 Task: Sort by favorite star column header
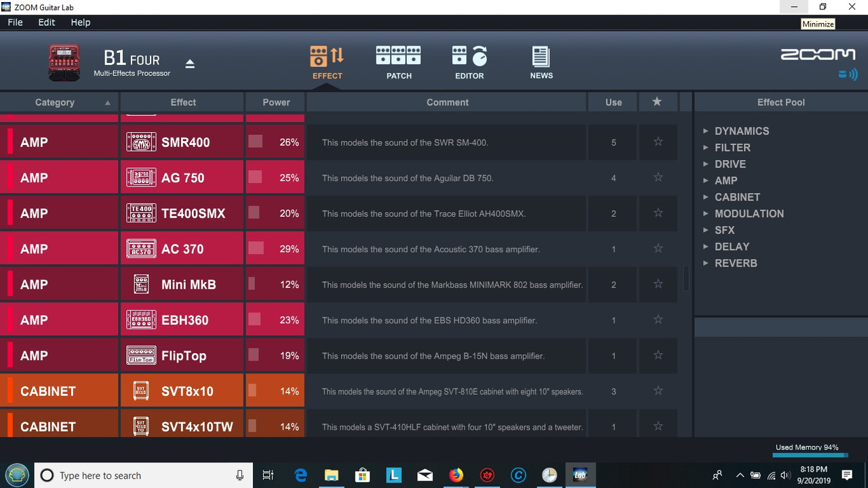coord(656,102)
